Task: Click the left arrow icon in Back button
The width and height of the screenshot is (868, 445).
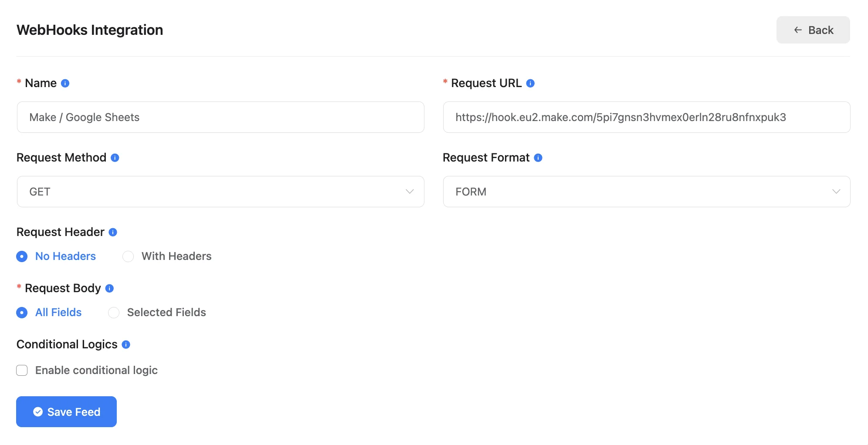Action: coord(798,30)
